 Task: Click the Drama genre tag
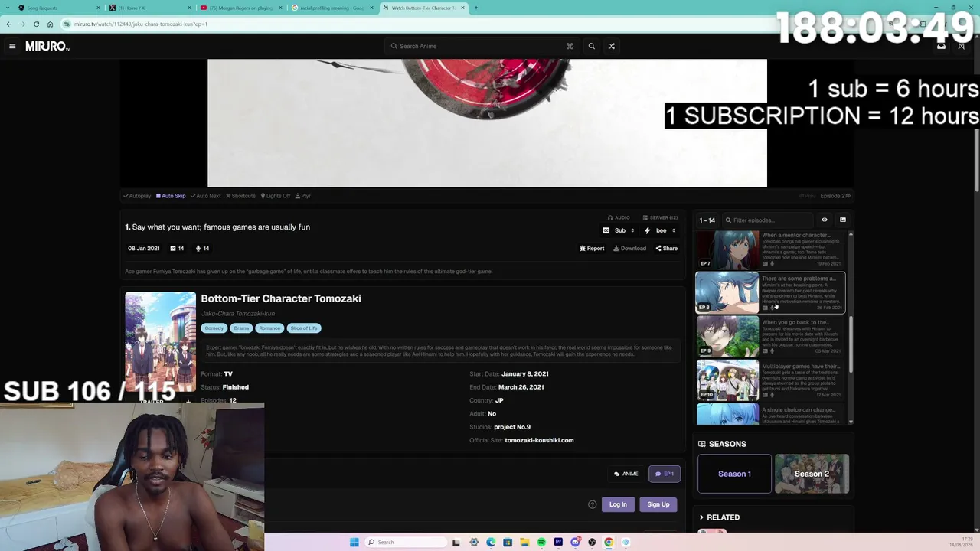241,328
